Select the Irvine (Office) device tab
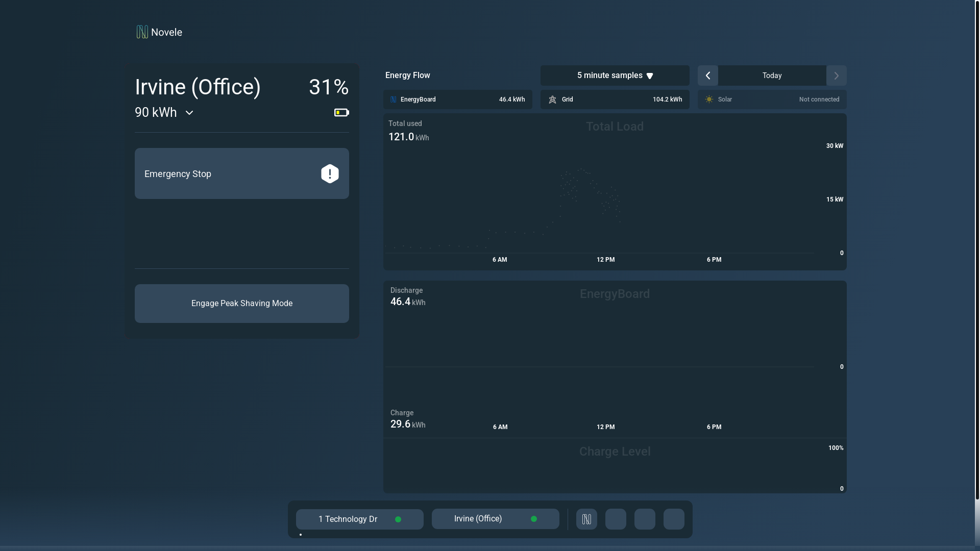Screen dimensions: 980x551 495,519
